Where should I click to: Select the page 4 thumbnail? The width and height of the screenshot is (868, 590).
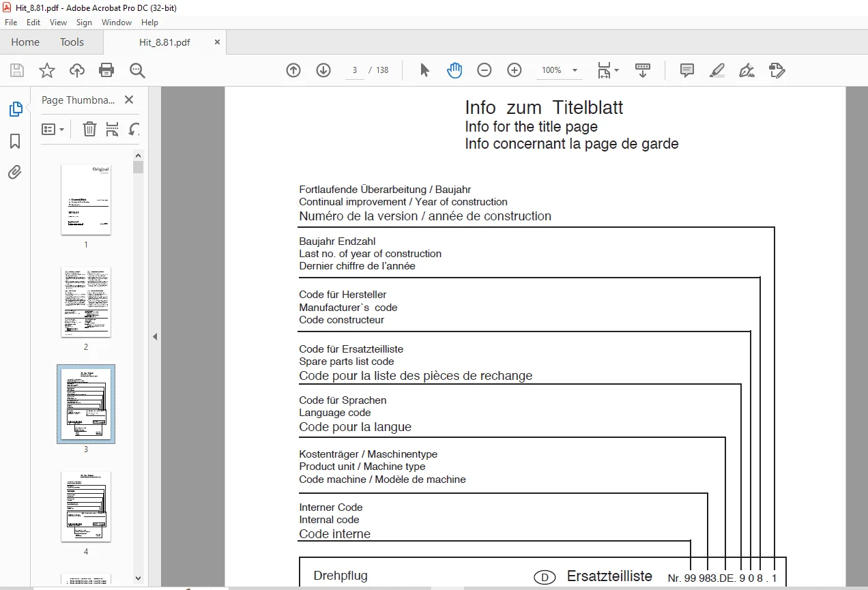click(86, 506)
